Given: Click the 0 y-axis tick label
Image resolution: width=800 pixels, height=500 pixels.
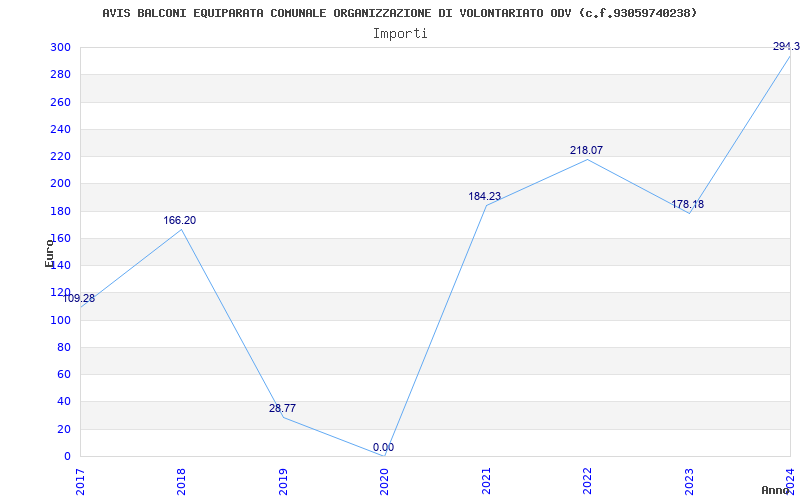Looking at the screenshot, I should 67,457.
